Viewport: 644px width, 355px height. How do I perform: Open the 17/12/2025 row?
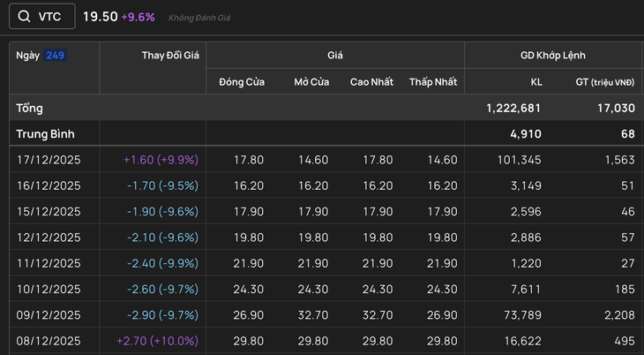click(x=49, y=160)
